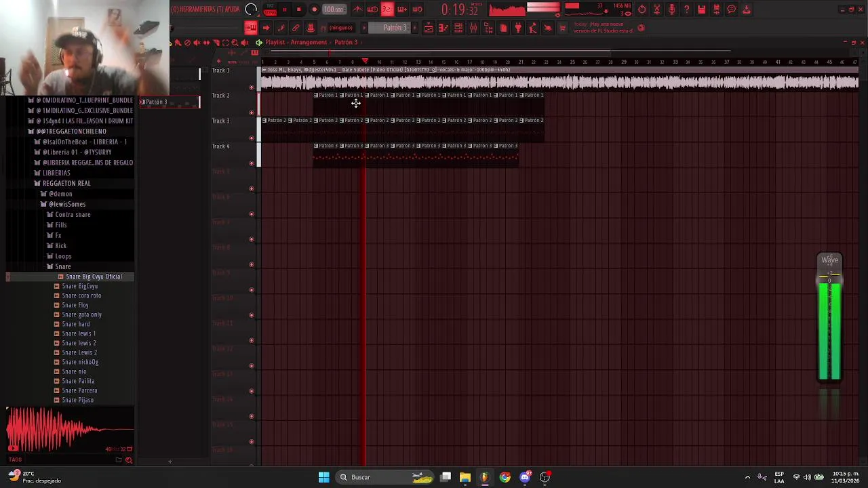The height and width of the screenshot is (488, 868).
Task: Open the snap selector (ninguno) dropdown
Action: (340, 28)
